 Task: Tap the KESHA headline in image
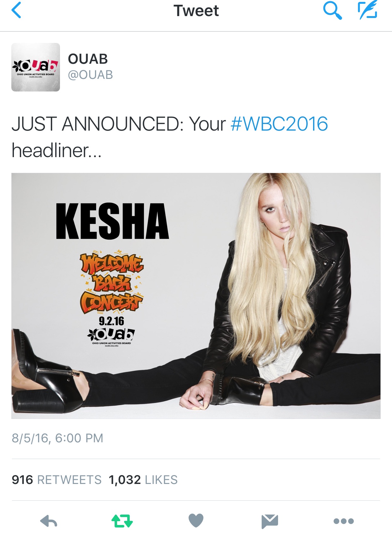[112, 221]
